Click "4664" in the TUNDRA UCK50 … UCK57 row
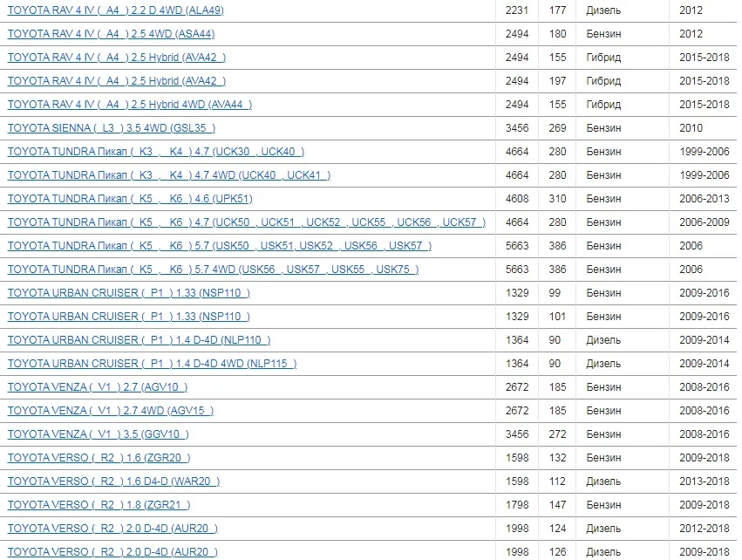The height and width of the screenshot is (560, 742). coord(517,222)
